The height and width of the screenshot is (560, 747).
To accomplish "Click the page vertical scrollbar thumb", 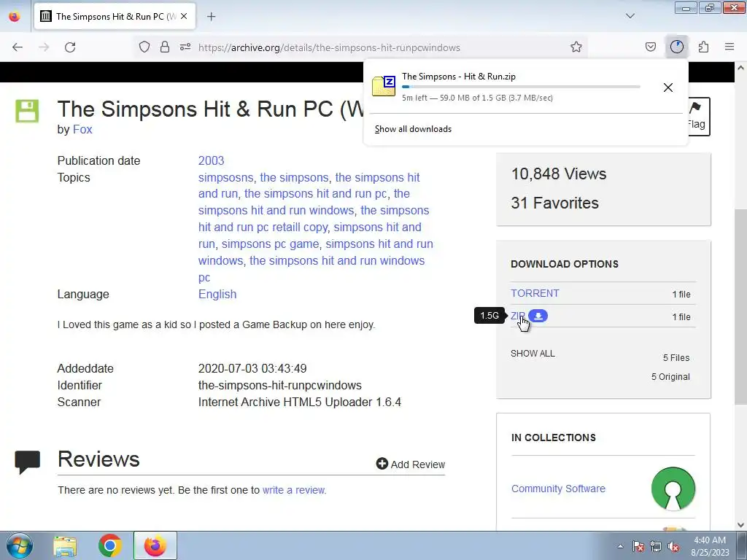I will click(x=740, y=307).
